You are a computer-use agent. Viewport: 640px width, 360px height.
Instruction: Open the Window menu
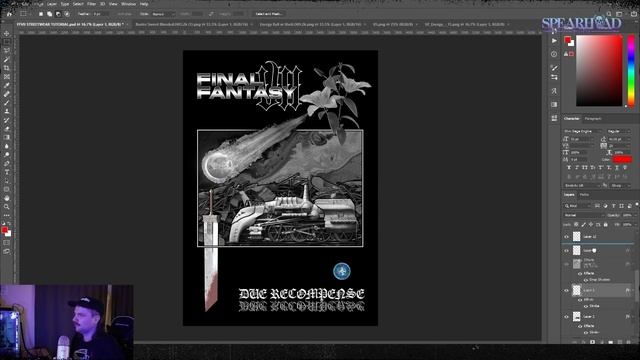128,4
